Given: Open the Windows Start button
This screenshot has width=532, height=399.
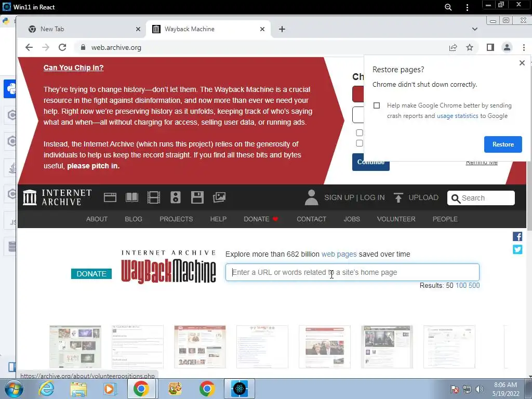Looking at the screenshot, I should coord(14,389).
